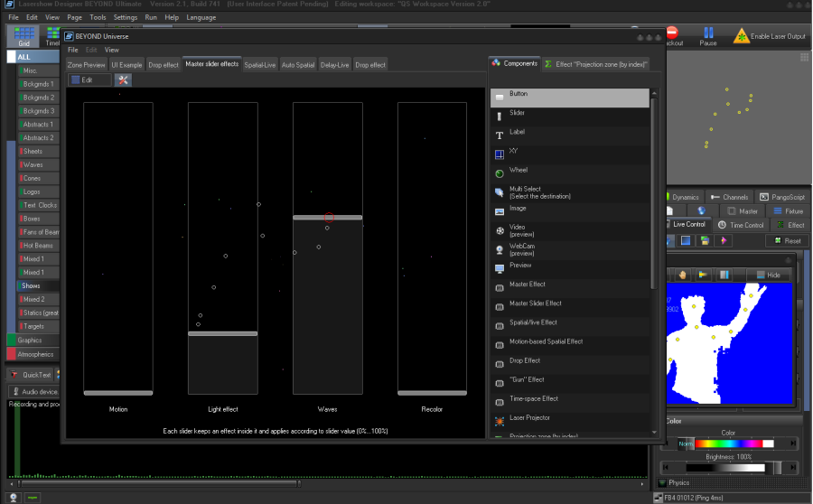The height and width of the screenshot is (504, 813).
Task: Toggle the Hide button on camera preview
Action: pos(768,275)
